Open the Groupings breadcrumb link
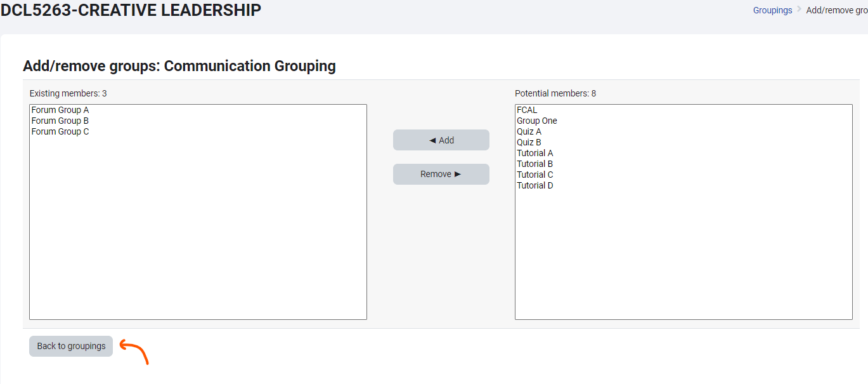This screenshot has height=384, width=868. coord(772,10)
